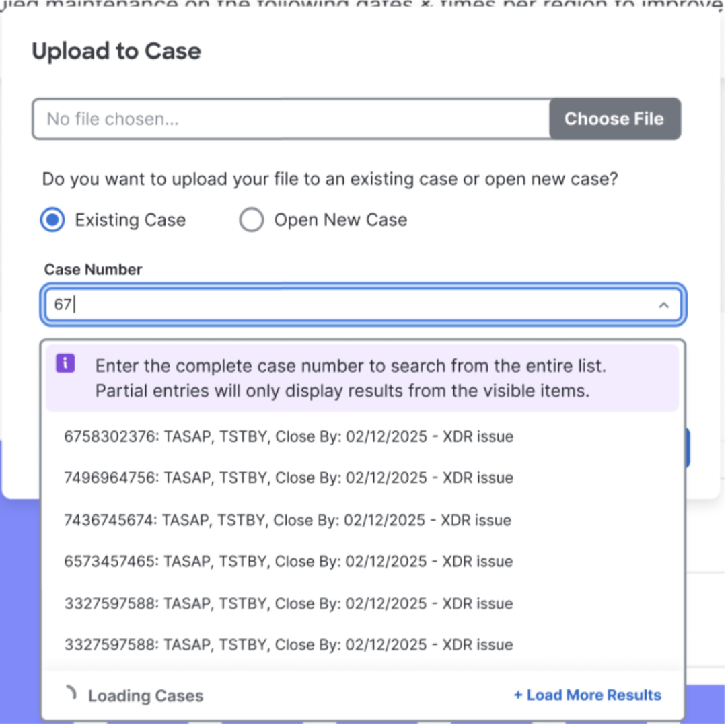Select the Existing Case radio button

click(x=52, y=220)
